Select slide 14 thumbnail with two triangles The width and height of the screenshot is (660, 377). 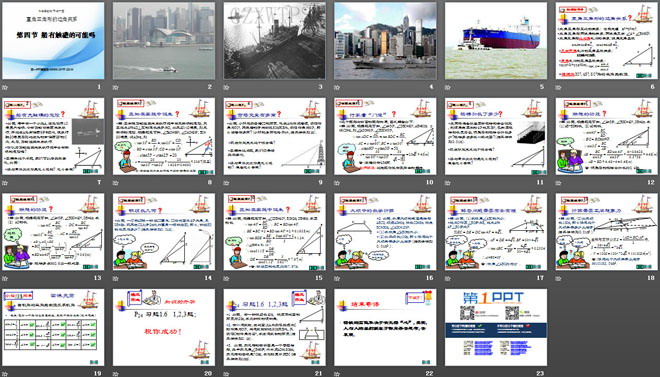164,232
